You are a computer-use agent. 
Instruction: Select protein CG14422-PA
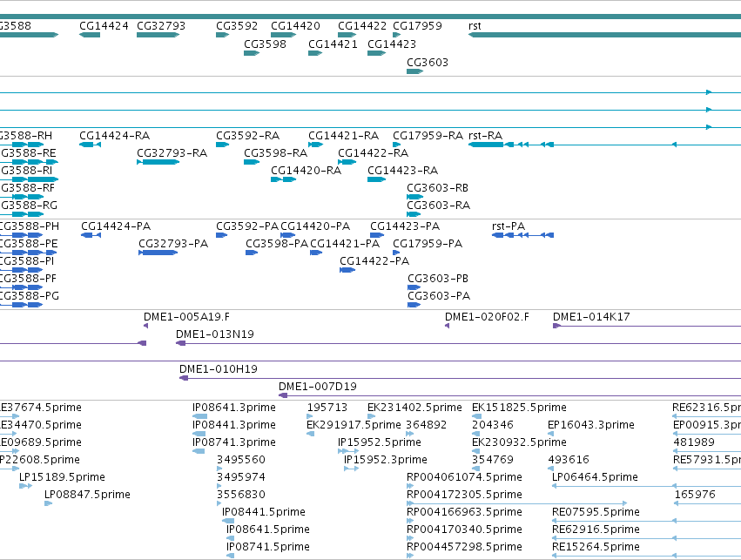pyautogui.click(x=374, y=261)
